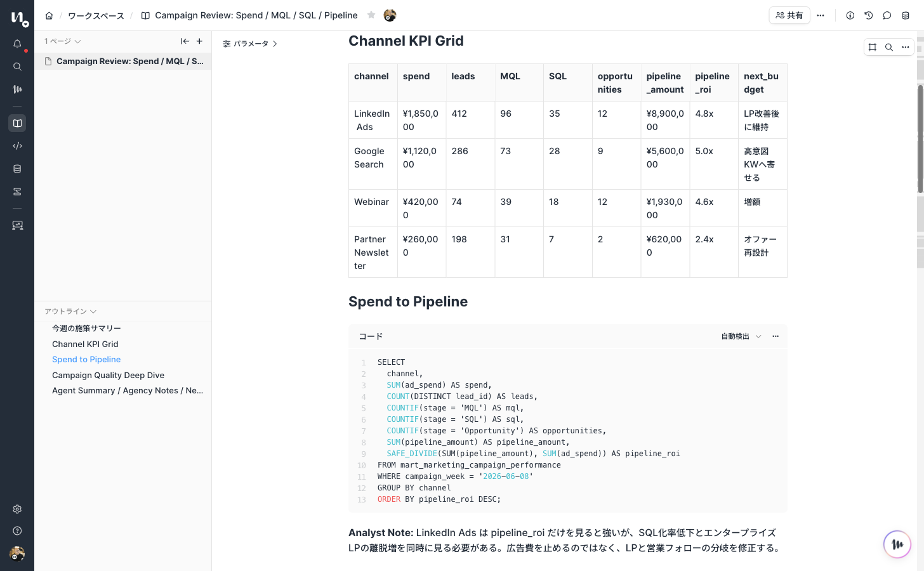The height and width of the screenshot is (571, 924).
Task: Click the コード code block label
Action: tap(371, 336)
